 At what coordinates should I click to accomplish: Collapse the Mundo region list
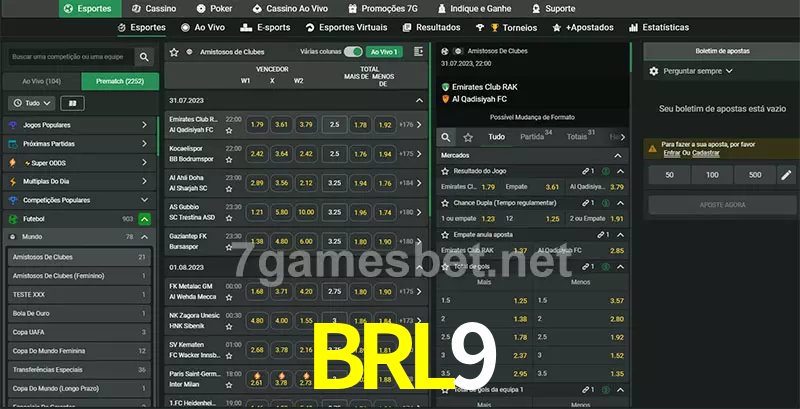[x=144, y=237]
